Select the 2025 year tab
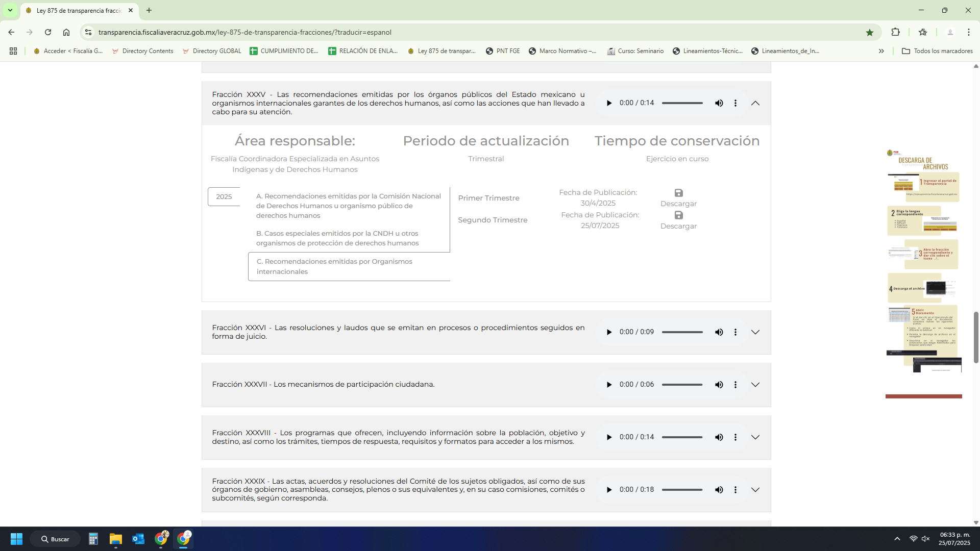 coord(224,196)
